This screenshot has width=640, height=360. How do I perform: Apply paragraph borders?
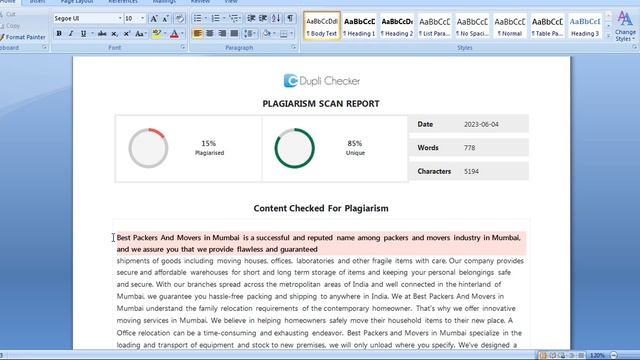click(284, 33)
